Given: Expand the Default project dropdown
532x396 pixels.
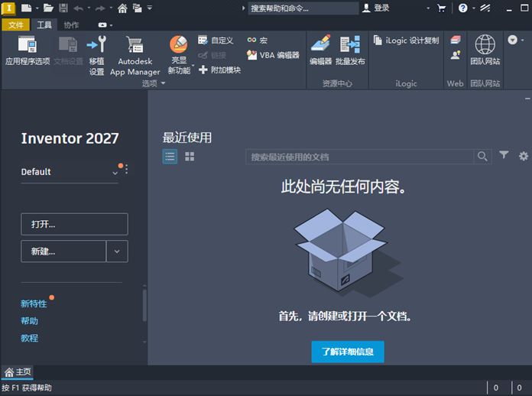Looking at the screenshot, I should [x=115, y=173].
